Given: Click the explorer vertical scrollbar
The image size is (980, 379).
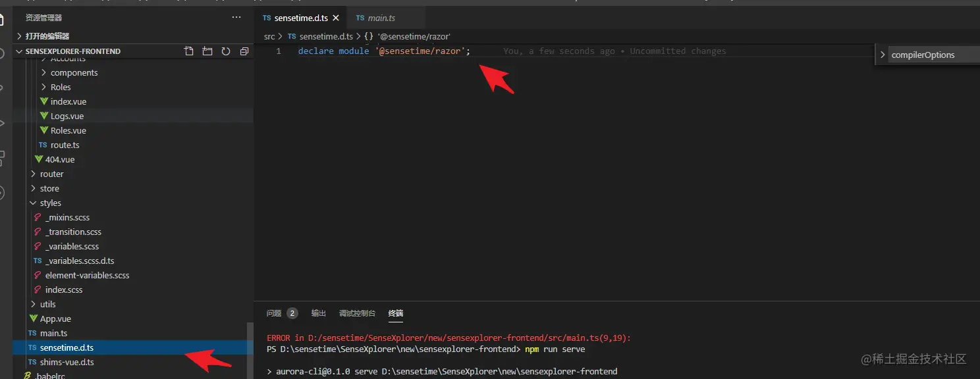Looking at the screenshot, I should click(250, 350).
